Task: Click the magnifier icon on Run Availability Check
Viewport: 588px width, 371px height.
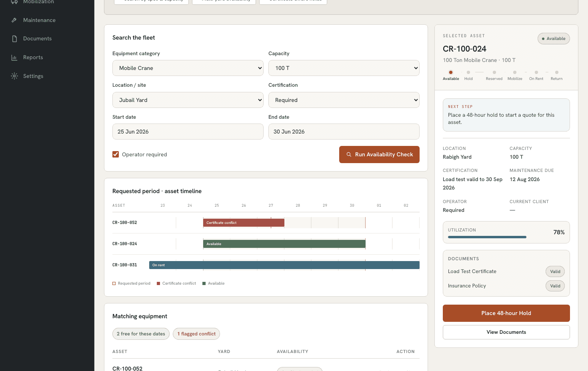Action: (349, 155)
